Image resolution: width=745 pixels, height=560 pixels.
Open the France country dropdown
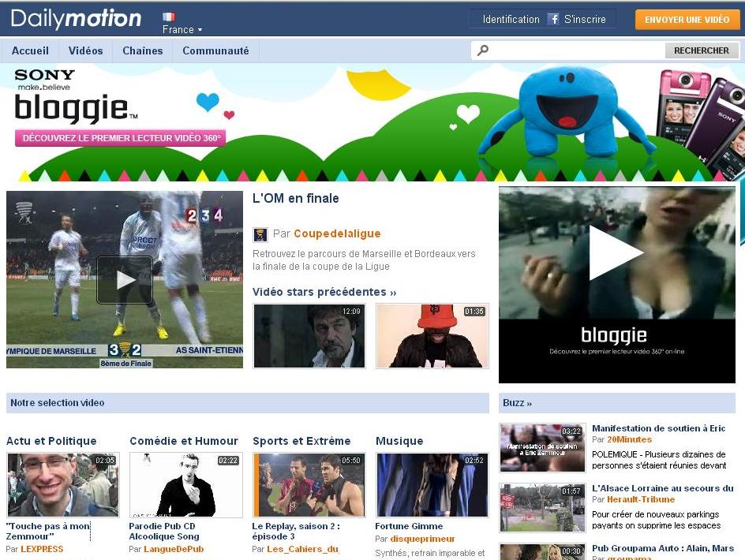click(x=182, y=30)
